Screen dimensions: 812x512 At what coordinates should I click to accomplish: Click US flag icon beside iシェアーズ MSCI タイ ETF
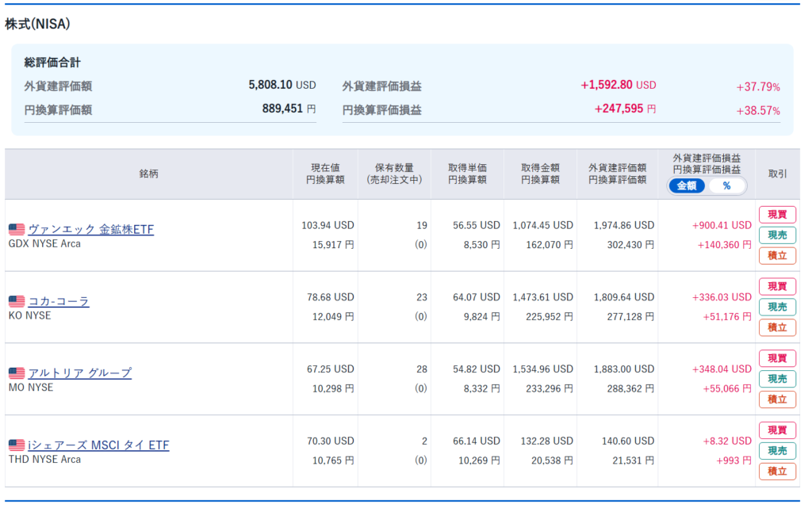tap(17, 445)
